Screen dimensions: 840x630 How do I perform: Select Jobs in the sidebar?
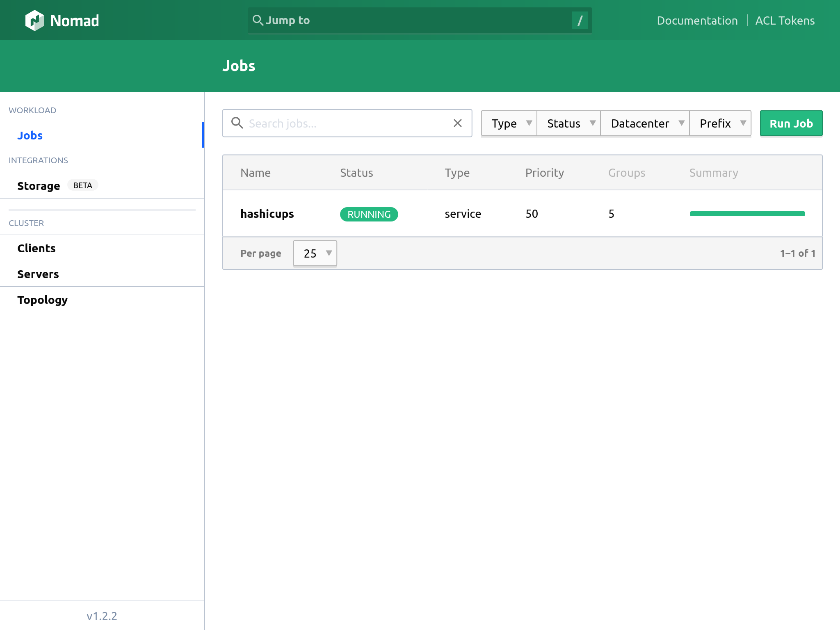click(30, 135)
